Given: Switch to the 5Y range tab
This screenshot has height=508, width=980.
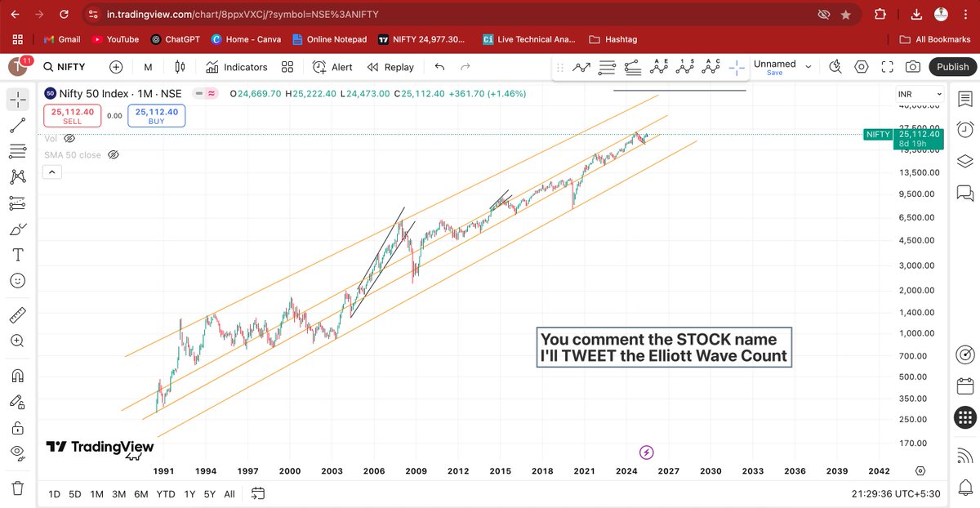Looking at the screenshot, I should (x=209, y=494).
